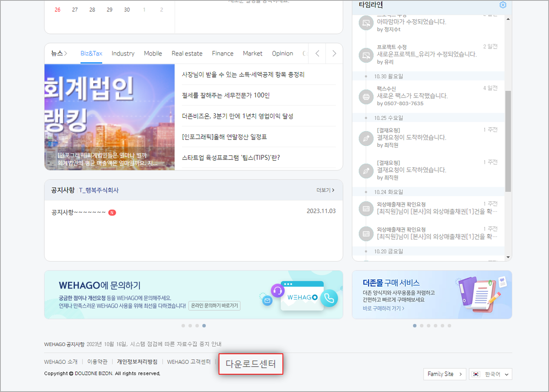Open 더보기 link in the 공지사항 section
Viewport: 549px width, 392px height.
[324, 190]
